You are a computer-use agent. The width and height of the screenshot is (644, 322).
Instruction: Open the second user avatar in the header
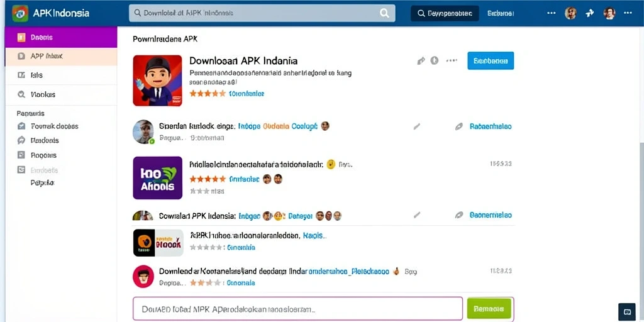click(609, 13)
